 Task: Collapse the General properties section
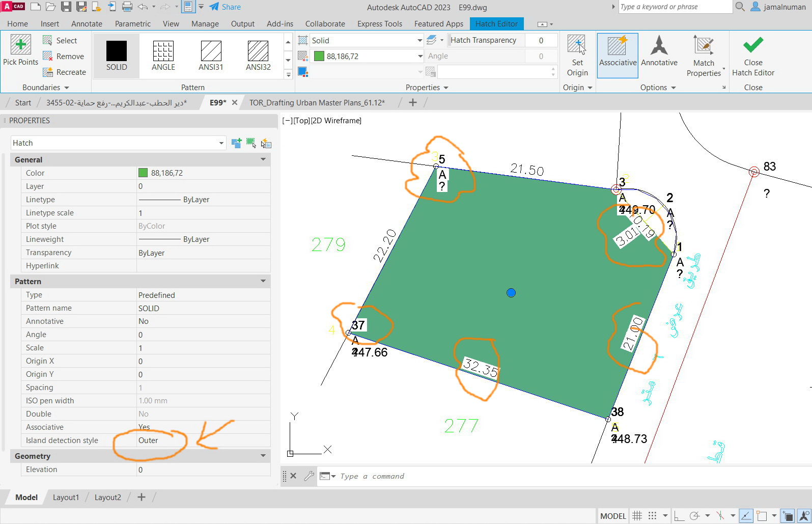point(263,159)
